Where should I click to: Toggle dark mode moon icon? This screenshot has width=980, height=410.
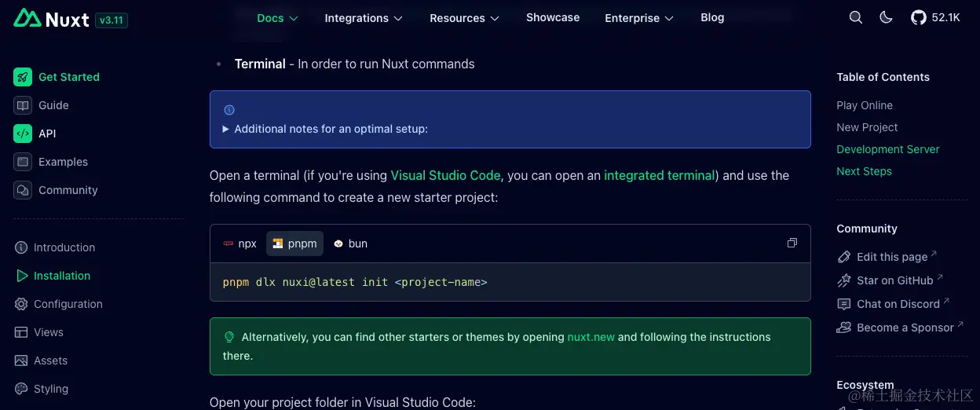pos(886,17)
